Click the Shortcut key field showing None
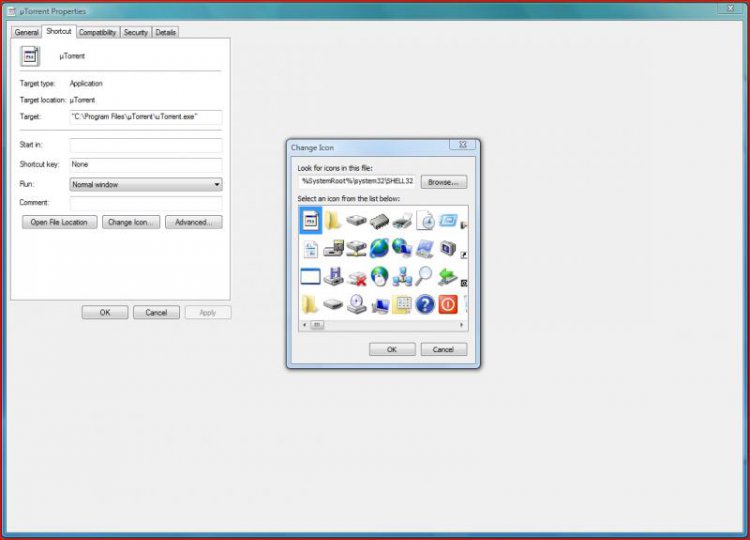This screenshot has width=750, height=540. 146,165
